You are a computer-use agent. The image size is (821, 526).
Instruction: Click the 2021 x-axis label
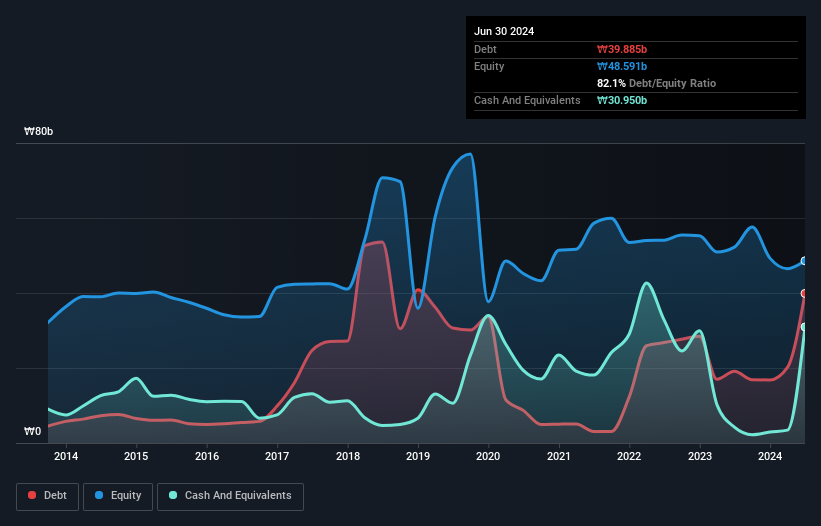pyautogui.click(x=559, y=456)
